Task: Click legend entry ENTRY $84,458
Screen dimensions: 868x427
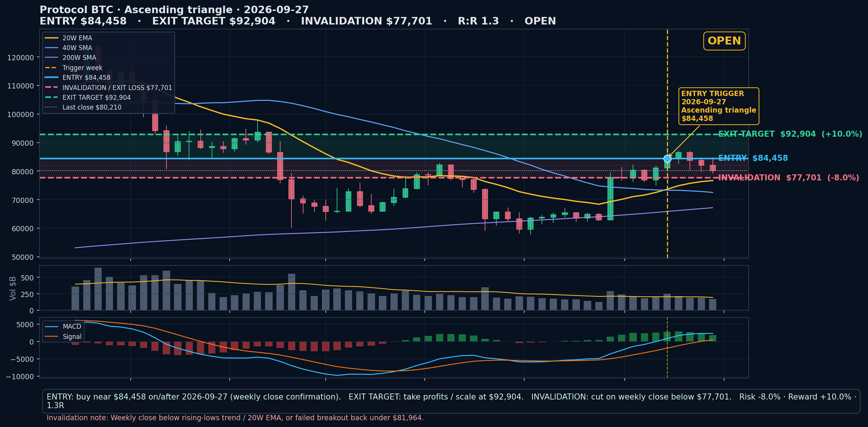Action: click(78, 78)
